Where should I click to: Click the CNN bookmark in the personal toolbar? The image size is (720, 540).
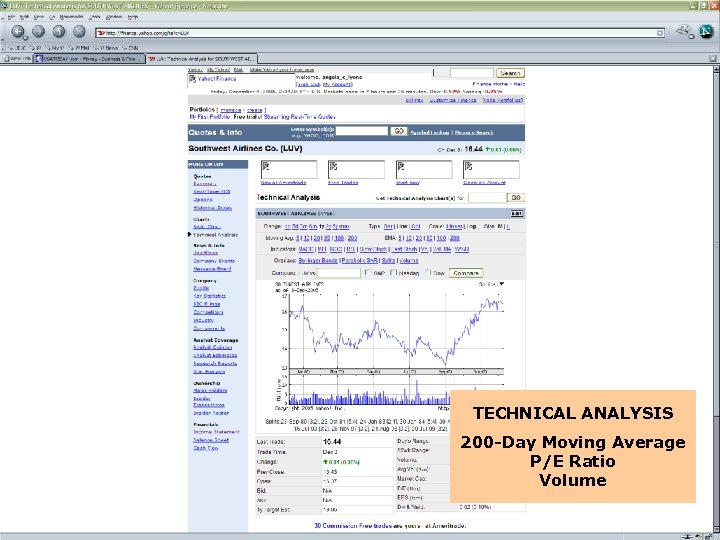click(130, 48)
